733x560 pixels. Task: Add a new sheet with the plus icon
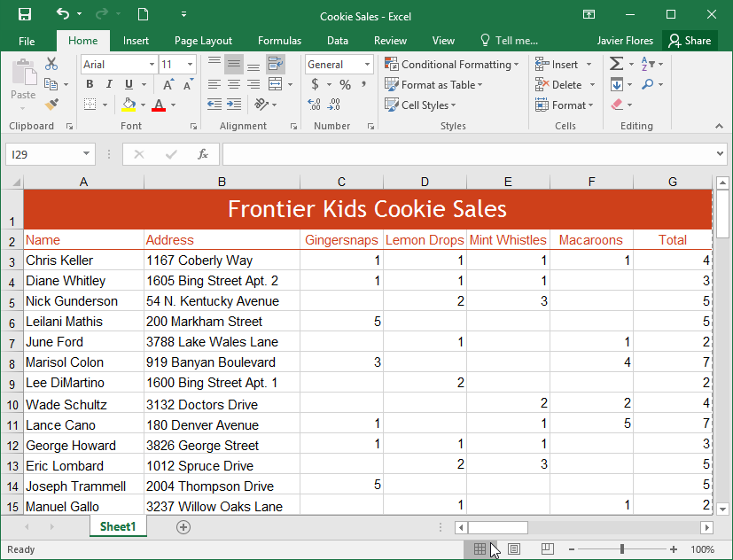[x=183, y=527]
